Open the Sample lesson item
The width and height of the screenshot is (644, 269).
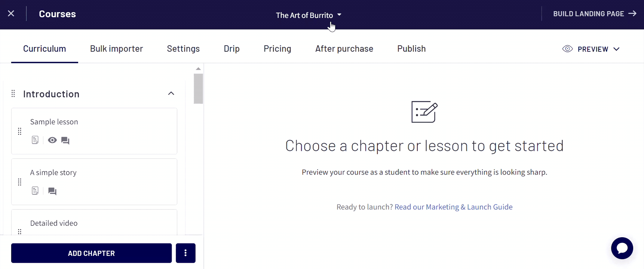(x=94, y=131)
